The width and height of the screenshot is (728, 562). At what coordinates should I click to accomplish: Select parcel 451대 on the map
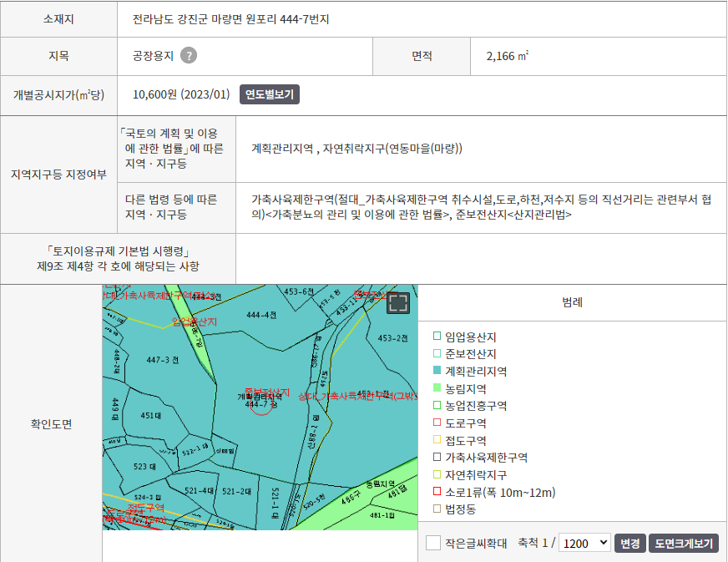coord(151,415)
